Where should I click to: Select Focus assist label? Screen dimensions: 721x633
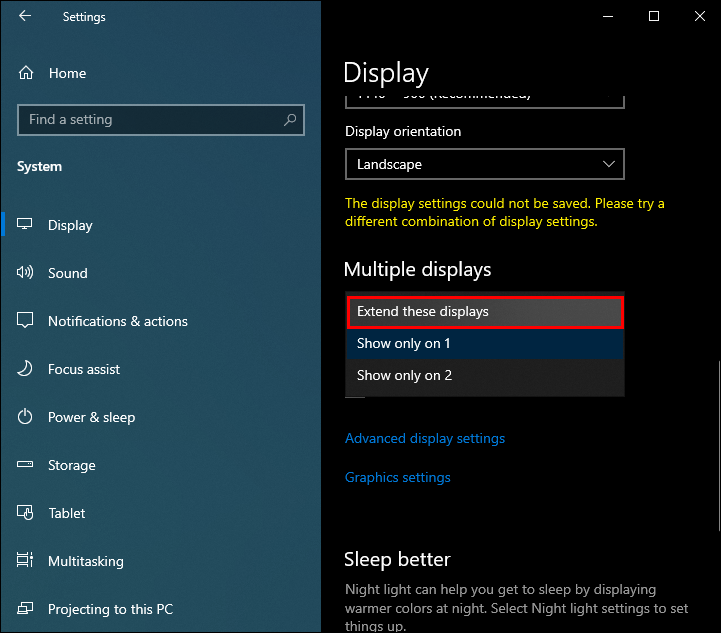[x=84, y=369]
